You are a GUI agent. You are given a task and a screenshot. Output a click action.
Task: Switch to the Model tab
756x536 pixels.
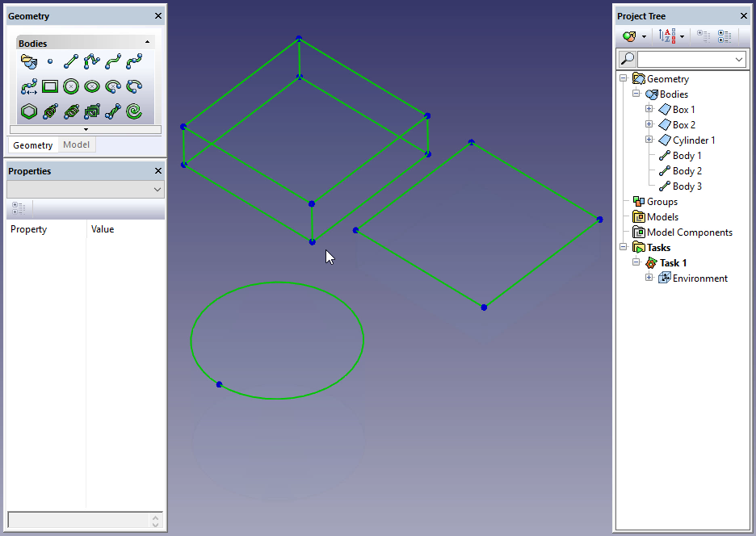click(x=77, y=144)
